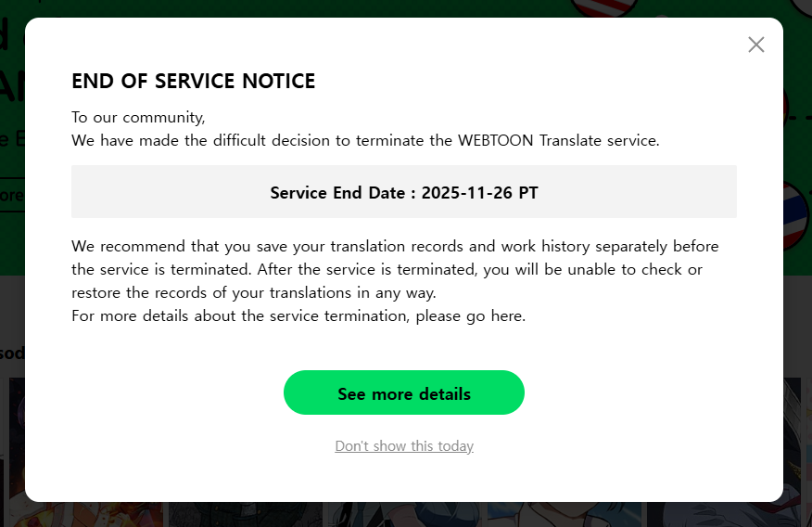Open the fourth episode thumbnail below dialog
812x527 pixels.
[565, 513]
